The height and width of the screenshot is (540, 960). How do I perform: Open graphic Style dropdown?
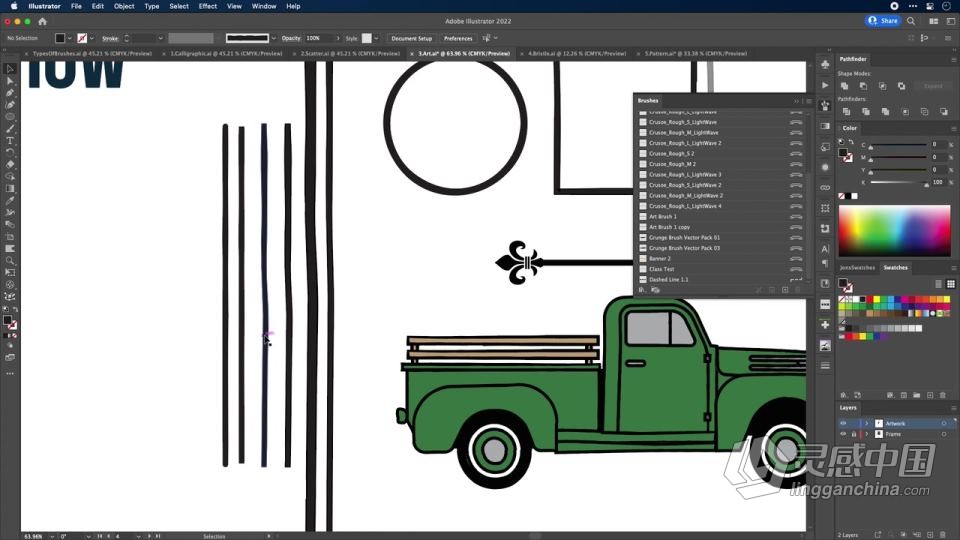click(x=376, y=38)
